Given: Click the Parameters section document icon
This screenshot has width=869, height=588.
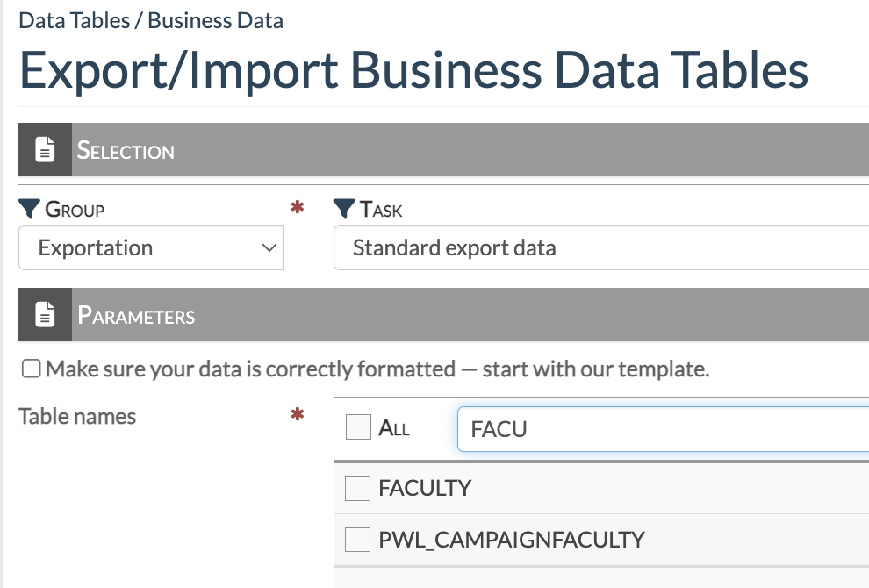Looking at the screenshot, I should pos(45,315).
